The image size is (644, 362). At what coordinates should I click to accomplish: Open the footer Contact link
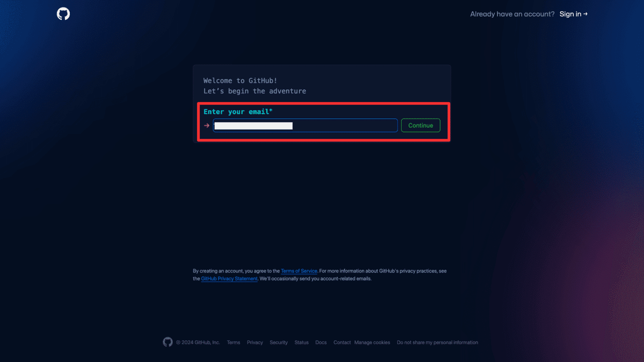coord(342,343)
